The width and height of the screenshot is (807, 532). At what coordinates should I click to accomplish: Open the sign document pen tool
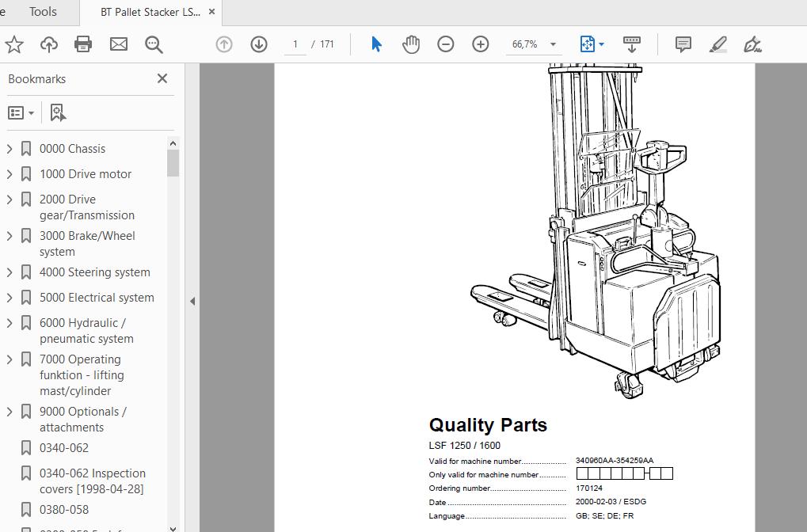point(752,45)
